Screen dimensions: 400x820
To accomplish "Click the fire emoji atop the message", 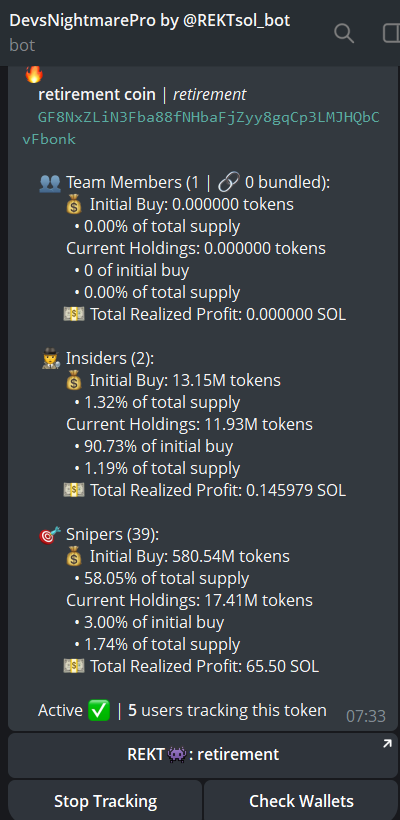I will point(34,75).
